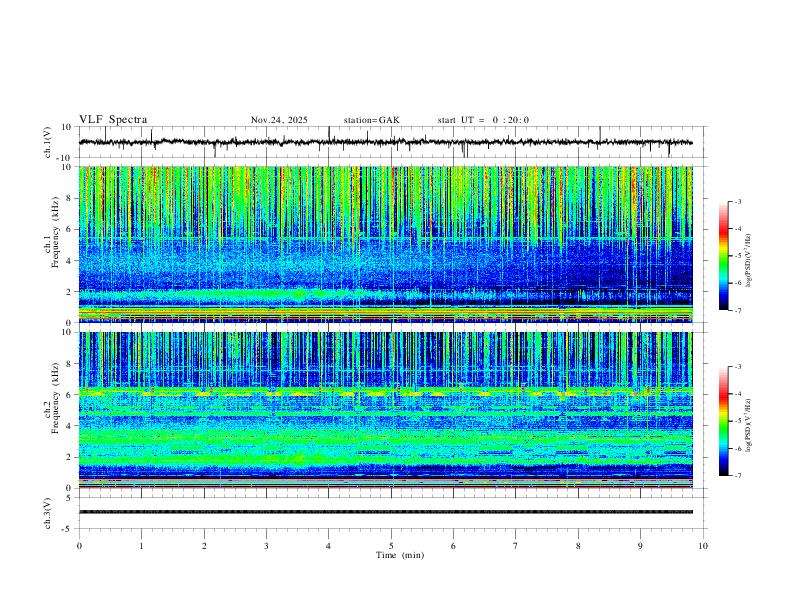This screenshot has height=612, width=792.
Task: Click the '-7' value on ch.2 colorbar
Action: click(737, 475)
